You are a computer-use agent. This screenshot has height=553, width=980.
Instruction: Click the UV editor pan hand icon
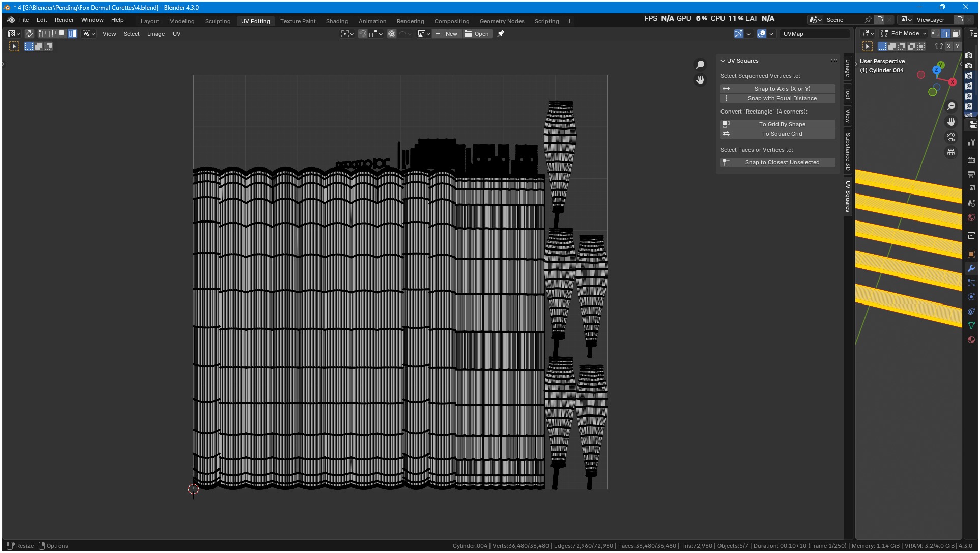pos(700,80)
